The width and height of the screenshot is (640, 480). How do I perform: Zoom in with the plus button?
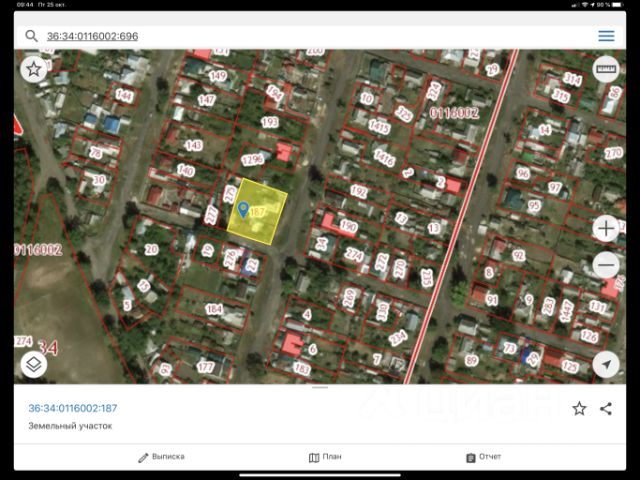tap(605, 228)
